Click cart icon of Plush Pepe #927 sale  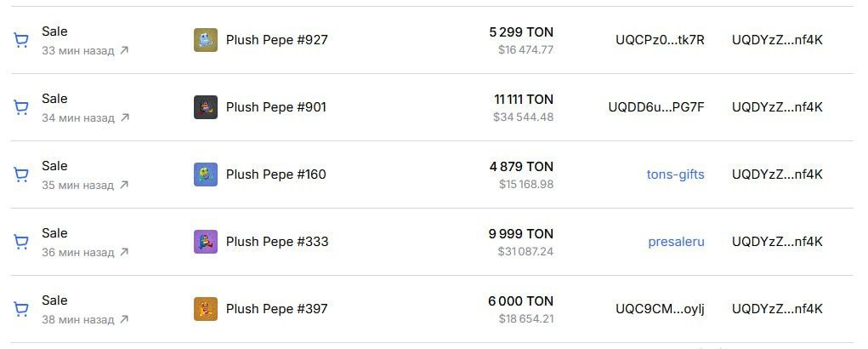pos(21,41)
